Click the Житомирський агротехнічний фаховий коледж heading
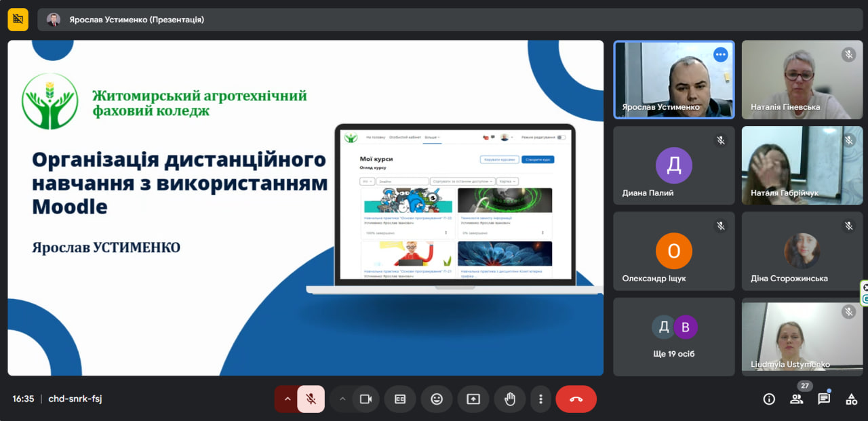Screen dimensions: 868x421 (x=199, y=102)
